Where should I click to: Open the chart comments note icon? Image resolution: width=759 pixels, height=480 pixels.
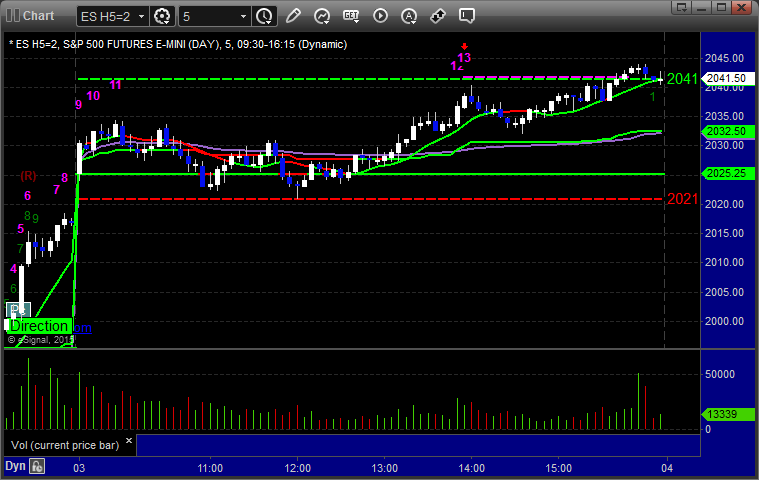tap(467, 16)
